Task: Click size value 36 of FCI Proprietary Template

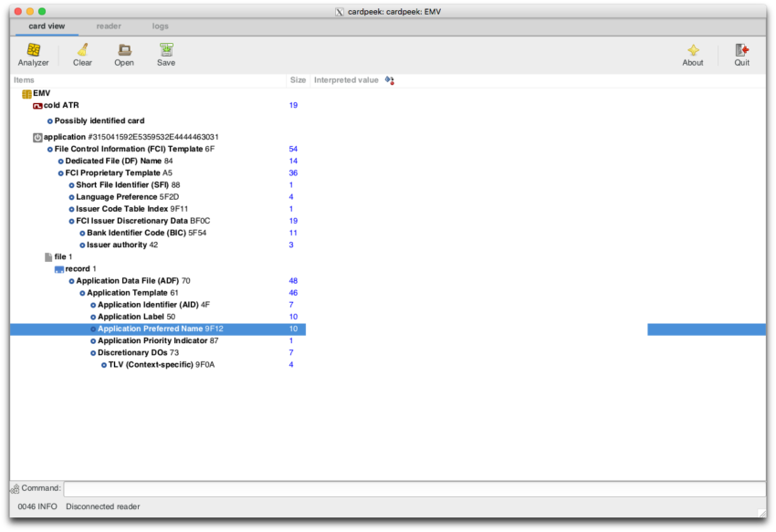Action: point(293,173)
